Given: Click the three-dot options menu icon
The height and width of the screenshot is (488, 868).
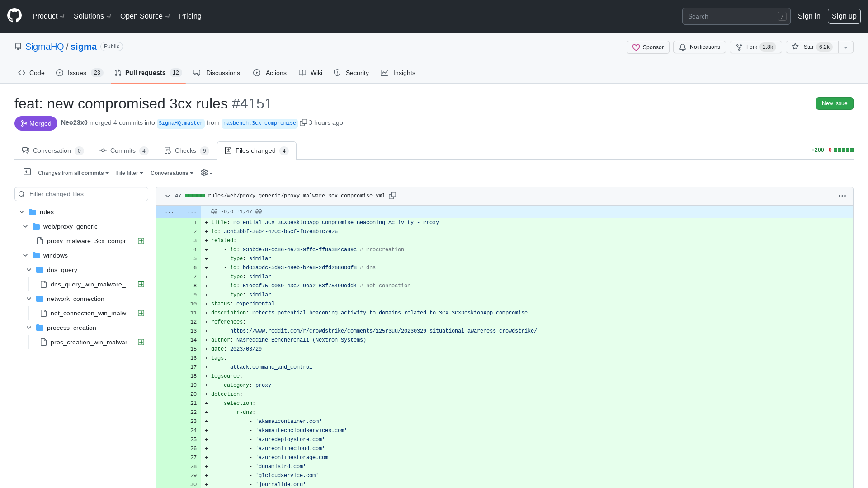Looking at the screenshot, I should pyautogui.click(x=842, y=196).
